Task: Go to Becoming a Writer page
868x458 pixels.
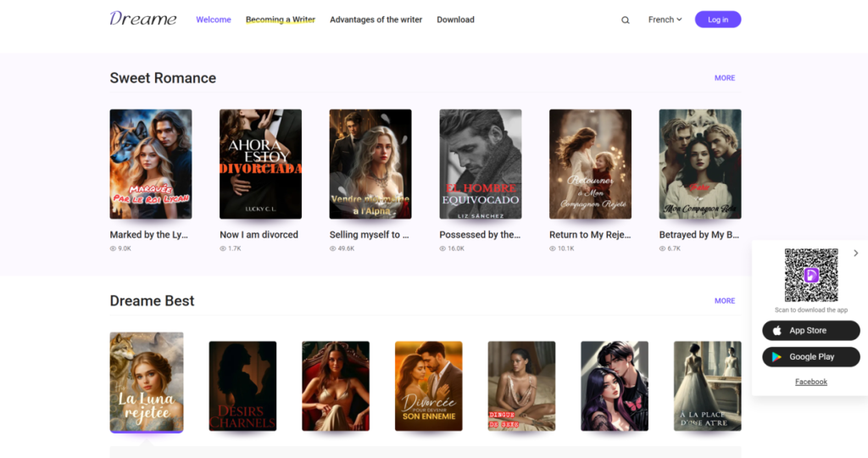Action: pos(280,20)
